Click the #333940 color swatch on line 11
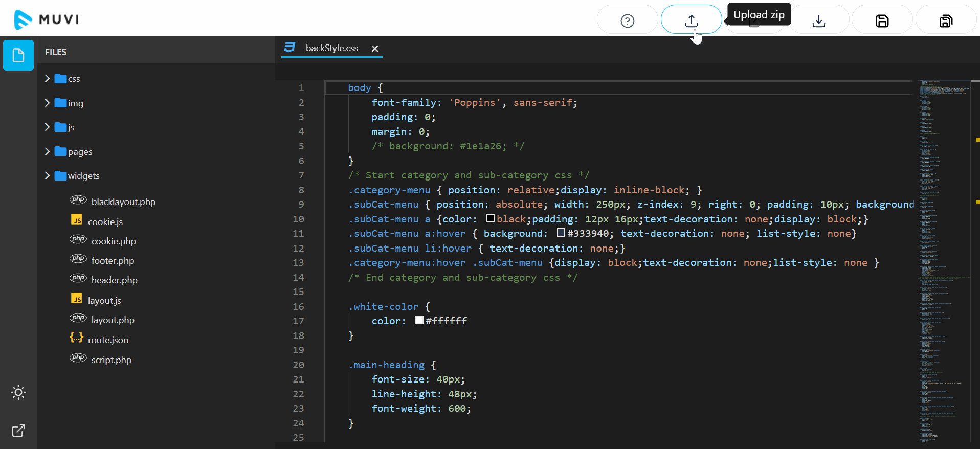980x449 pixels. coord(561,233)
